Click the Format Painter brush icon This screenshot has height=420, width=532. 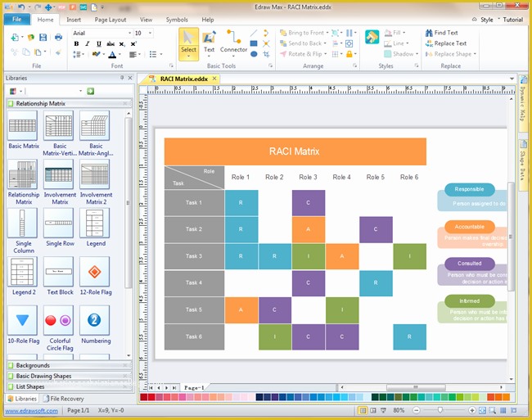(58, 52)
